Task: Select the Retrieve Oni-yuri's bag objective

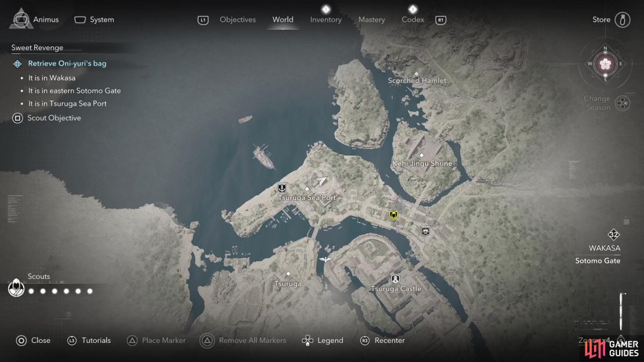Action: [67, 63]
